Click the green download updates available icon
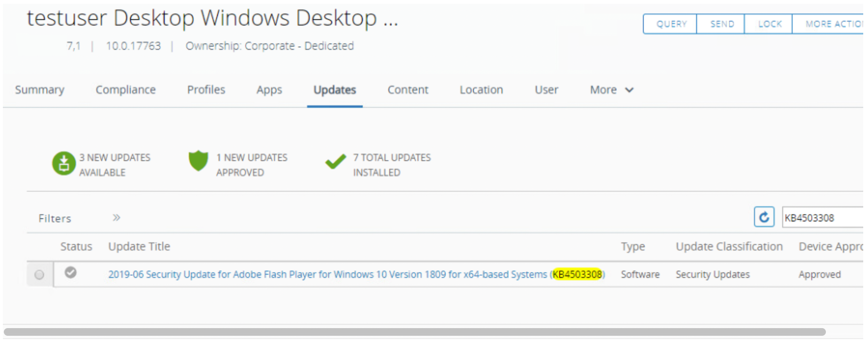The height and width of the screenshot is (342, 868). pos(64,164)
